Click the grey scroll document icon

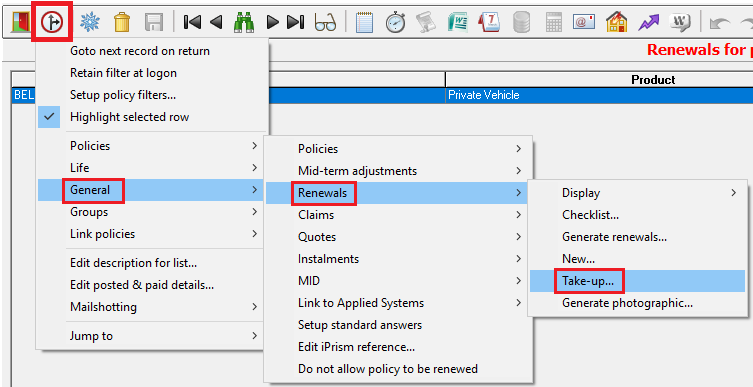[425, 22]
